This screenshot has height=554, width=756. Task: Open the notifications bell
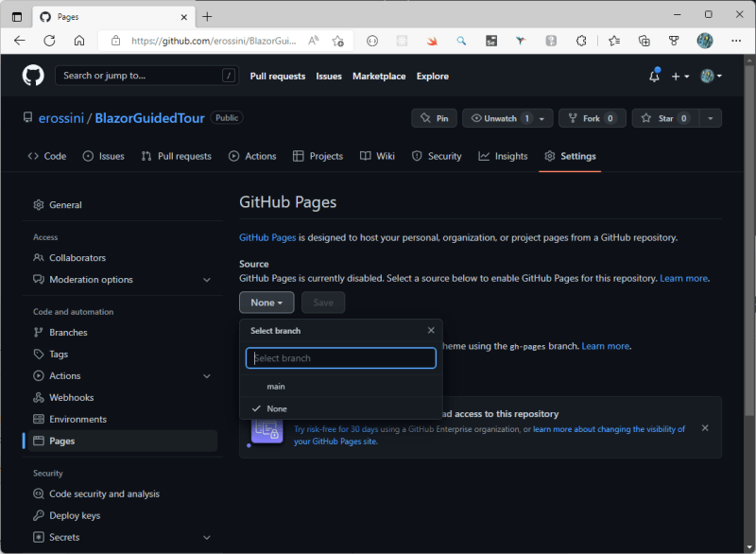[654, 76]
